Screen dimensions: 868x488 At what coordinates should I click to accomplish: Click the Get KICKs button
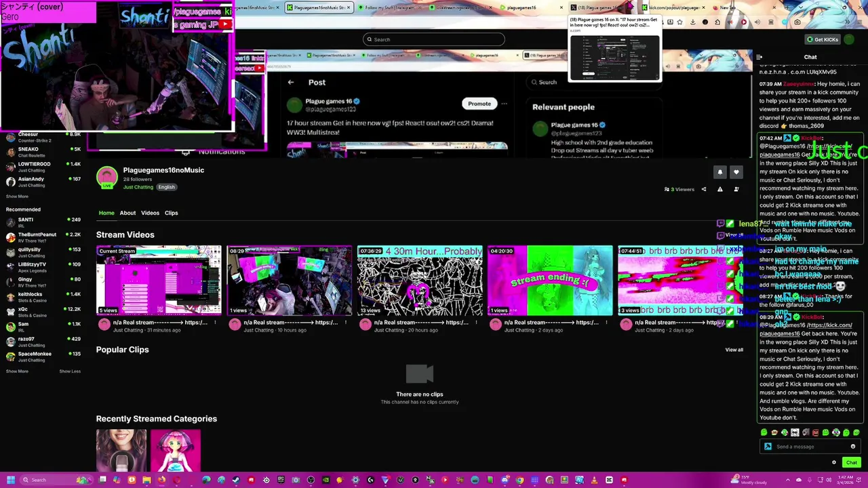822,39
